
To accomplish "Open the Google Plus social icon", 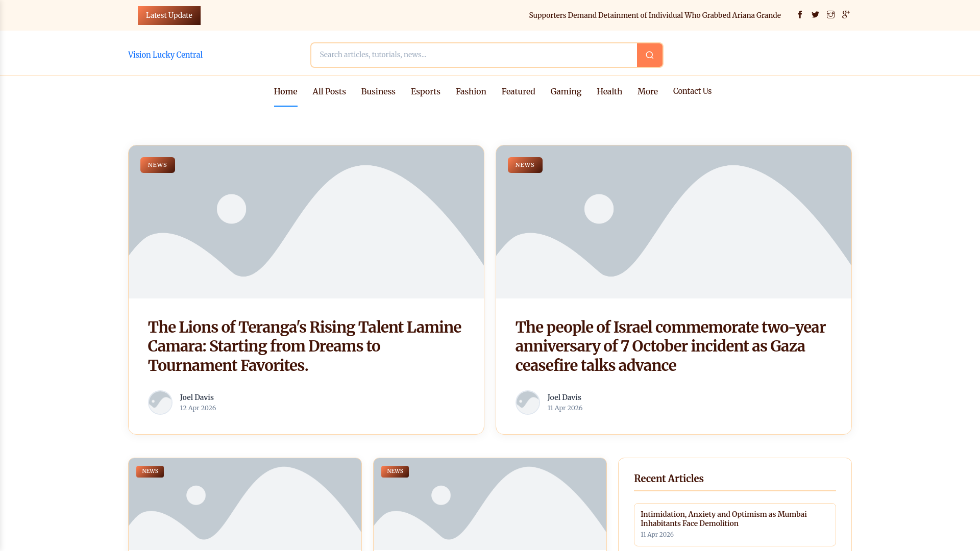I will coord(846,15).
